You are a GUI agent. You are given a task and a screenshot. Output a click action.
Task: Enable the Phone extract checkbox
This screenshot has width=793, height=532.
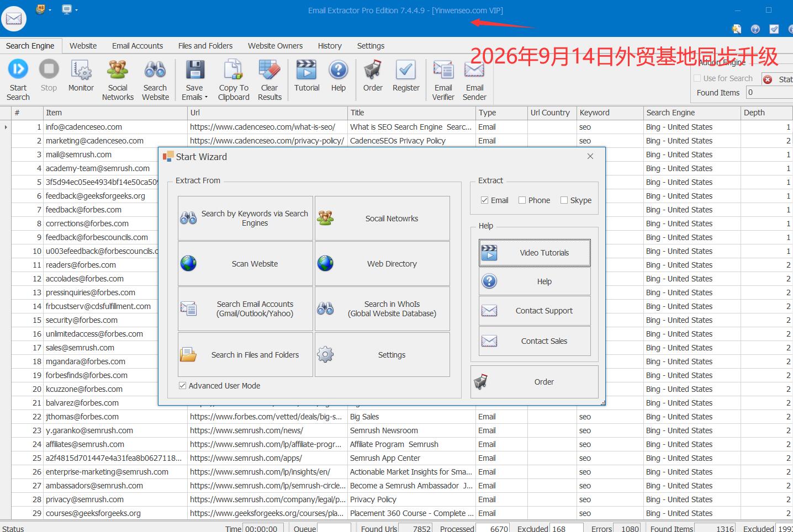(x=522, y=200)
